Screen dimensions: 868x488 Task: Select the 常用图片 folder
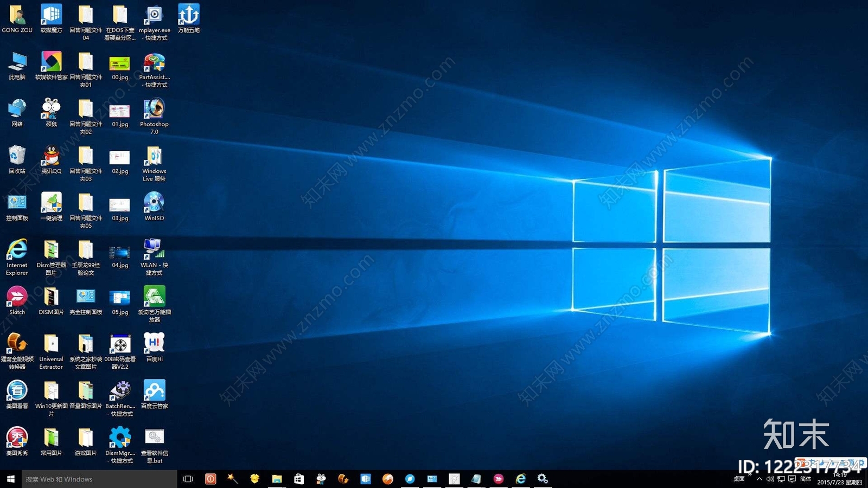point(51,442)
